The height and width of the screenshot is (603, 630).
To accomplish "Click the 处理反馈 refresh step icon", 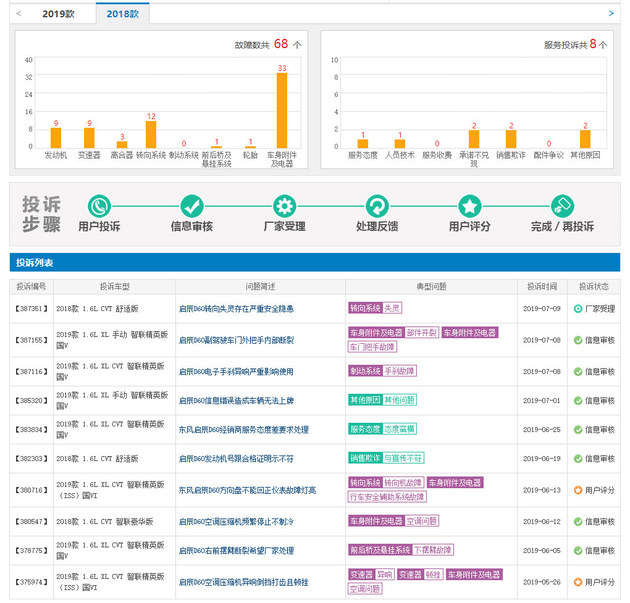I will pos(377,206).
